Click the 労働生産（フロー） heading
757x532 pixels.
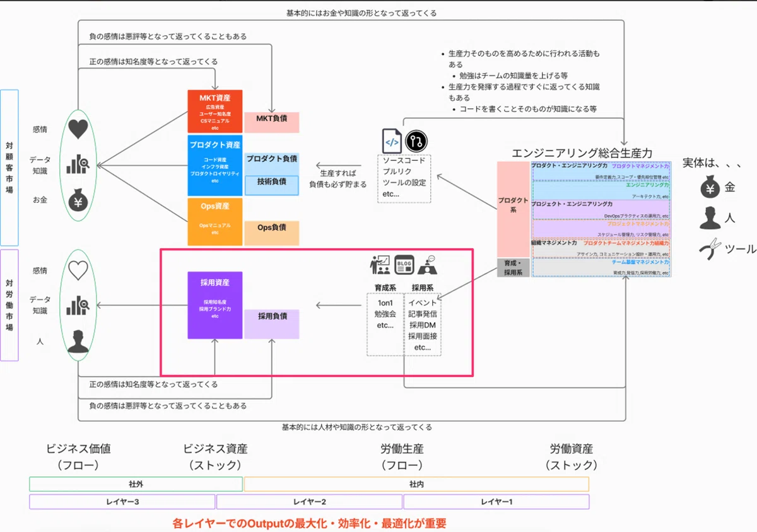[x=402, y=457]
